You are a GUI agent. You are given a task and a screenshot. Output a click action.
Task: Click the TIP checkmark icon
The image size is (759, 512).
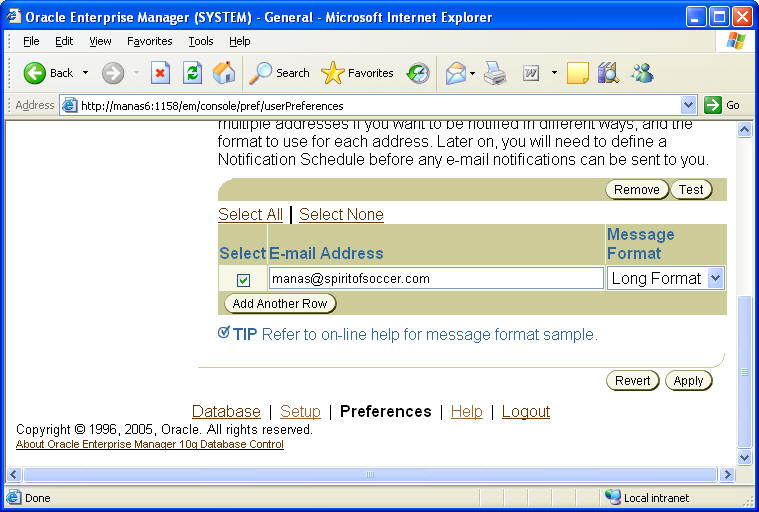click(x=224, y=332)
